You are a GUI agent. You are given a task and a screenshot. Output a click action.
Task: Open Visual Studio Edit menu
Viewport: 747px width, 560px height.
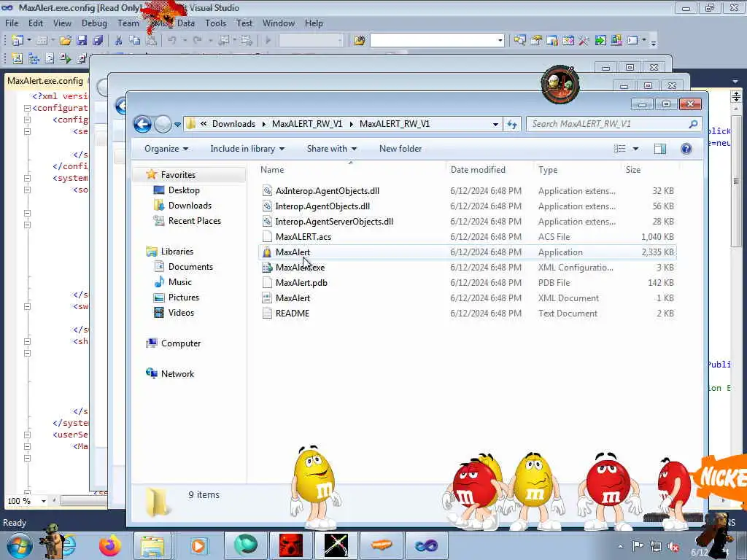point(35,23)
